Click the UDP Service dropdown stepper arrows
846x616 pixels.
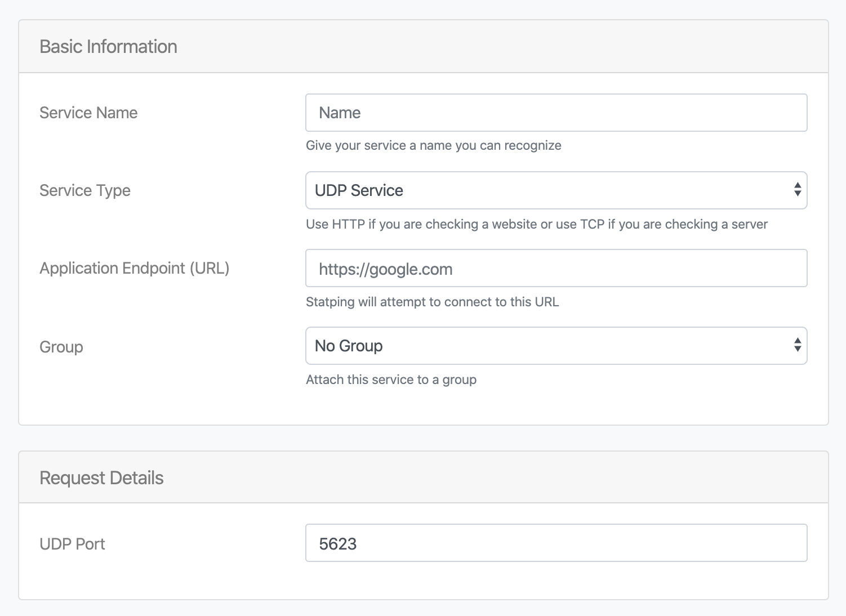coord(798,190)
